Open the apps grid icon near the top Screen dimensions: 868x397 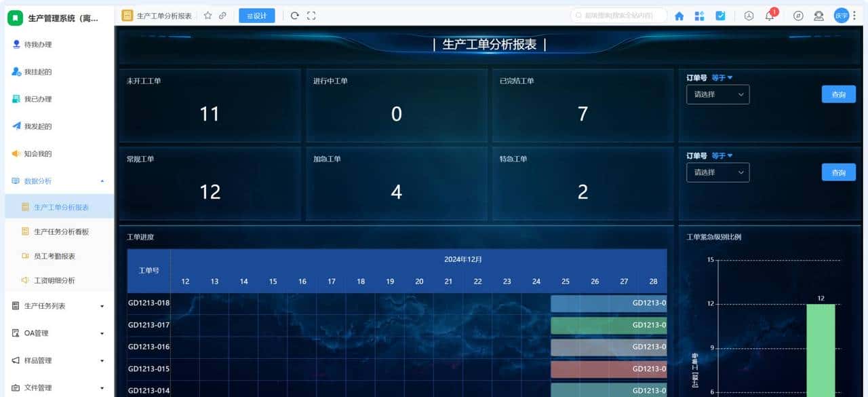[x=699, y=15]
